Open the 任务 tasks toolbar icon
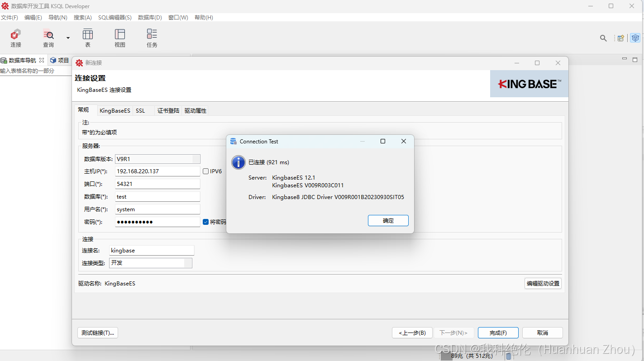This screenshot has width=644, height=361. pos(152,38)
